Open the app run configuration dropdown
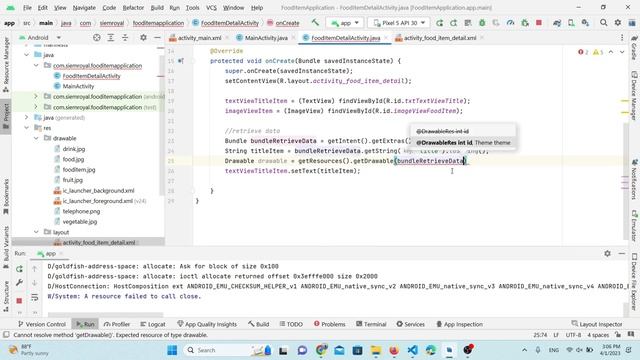The width and height of the screenshot is (640, 360). pos(345,23)
